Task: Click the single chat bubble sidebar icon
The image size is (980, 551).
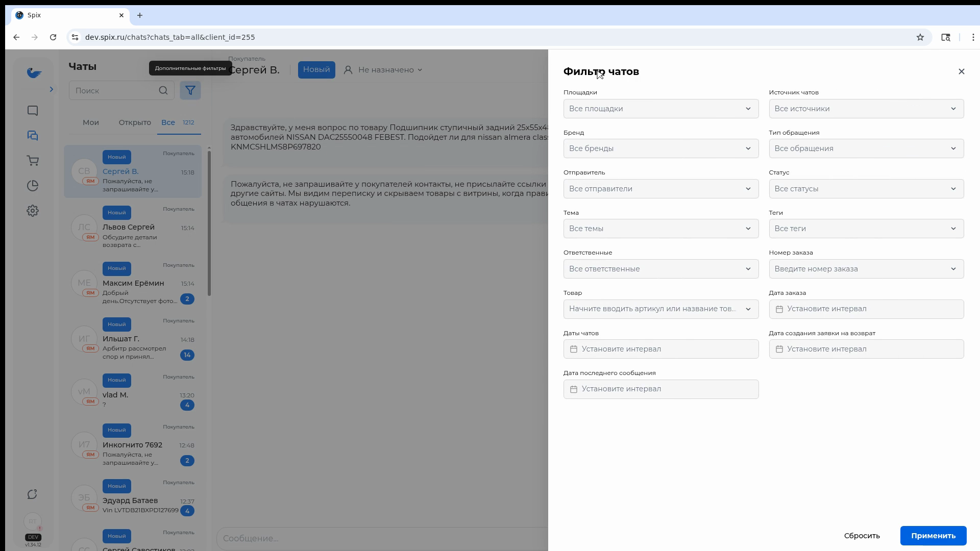Action: 33,111
